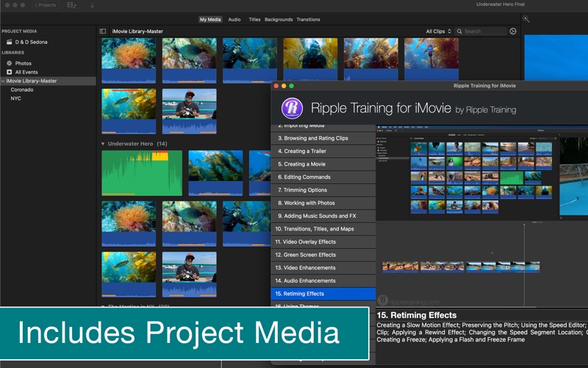Collapse the iMovie Library-Master tree arrow
The image size is (588, 368).
[x=3, y=81]
